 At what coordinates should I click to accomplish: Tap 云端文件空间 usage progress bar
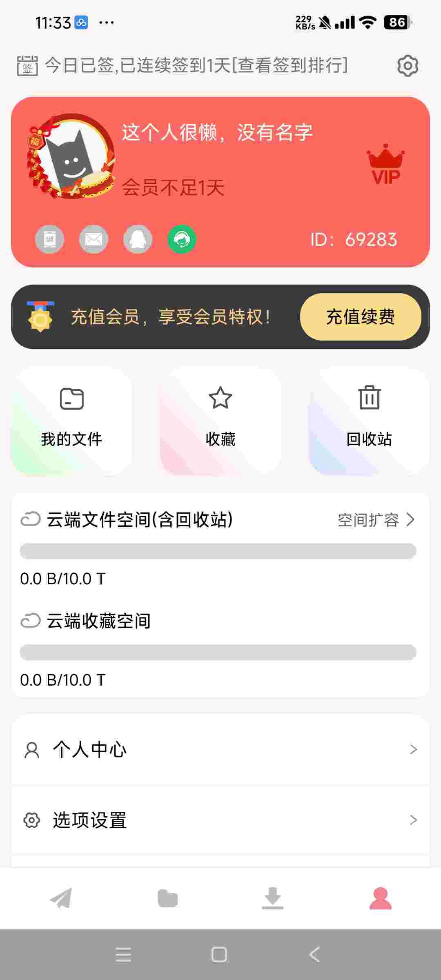(x=218, y=551)
